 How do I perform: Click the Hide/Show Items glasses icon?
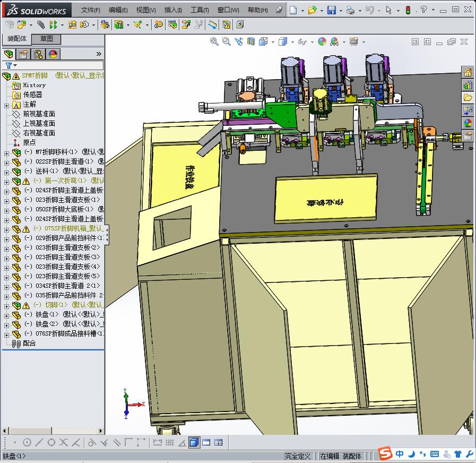302,41
